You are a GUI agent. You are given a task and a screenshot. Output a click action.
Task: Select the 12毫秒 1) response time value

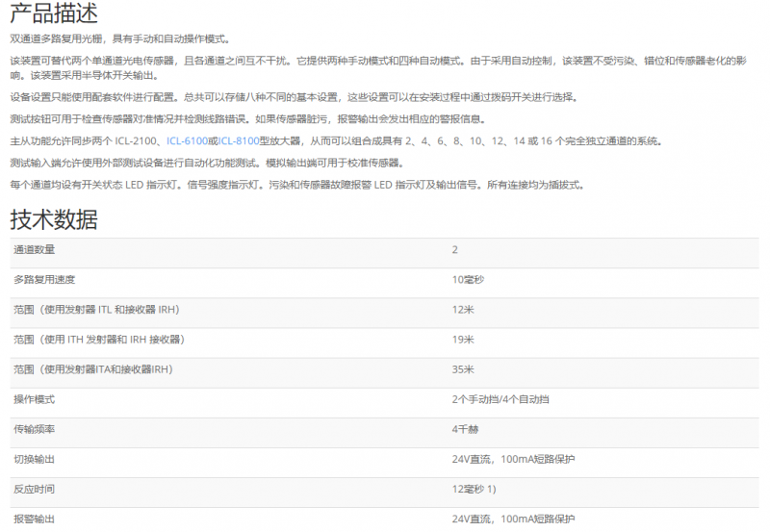pyautogui.click(x=474, y=489)
